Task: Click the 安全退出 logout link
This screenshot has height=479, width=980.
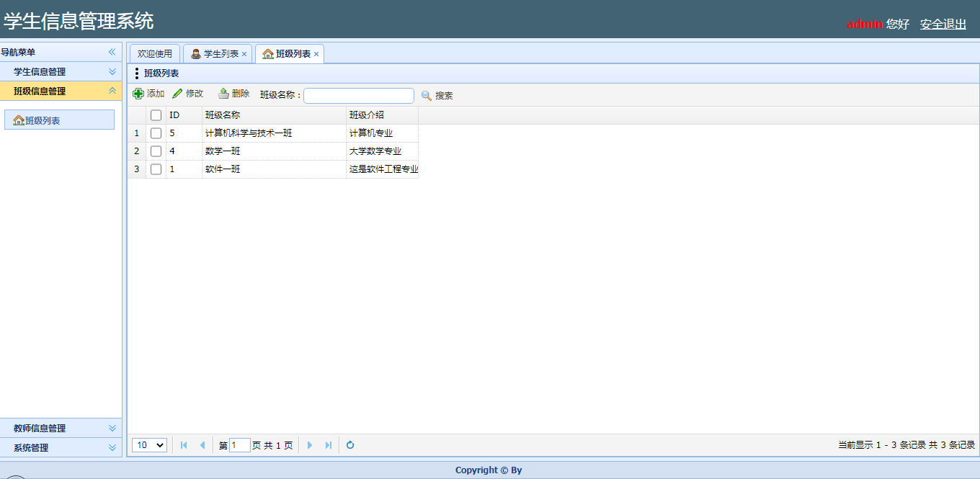Action: pyautogui.click(x=943, y=24)
